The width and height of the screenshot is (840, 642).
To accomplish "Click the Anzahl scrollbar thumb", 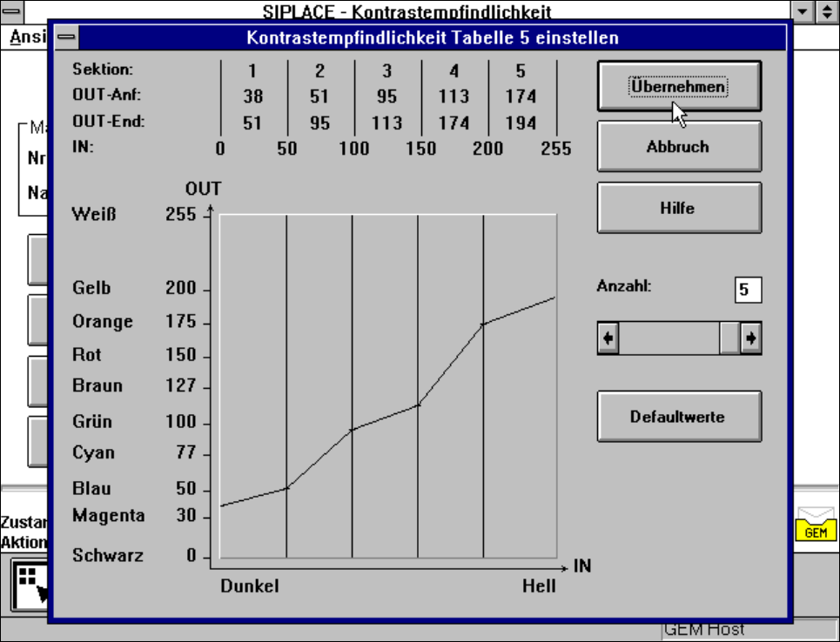I will 729,338.
